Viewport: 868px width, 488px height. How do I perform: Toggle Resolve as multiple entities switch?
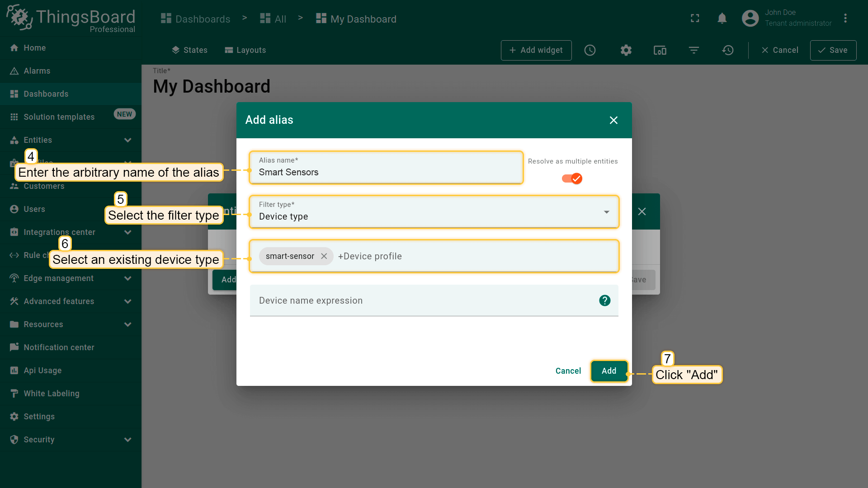(572, 178)
